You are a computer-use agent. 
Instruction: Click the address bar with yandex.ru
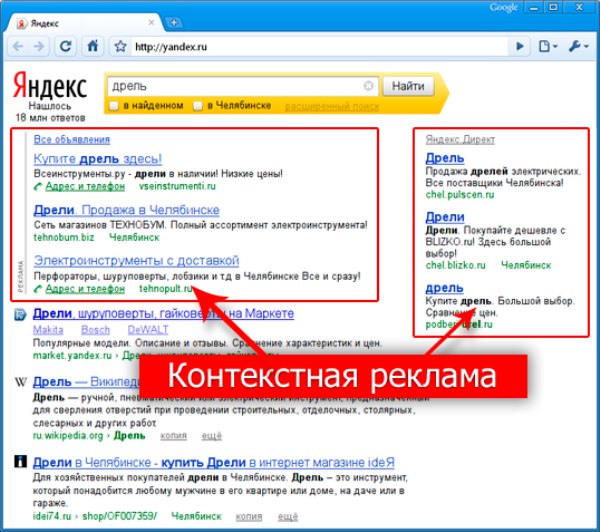[x=318, y=47]
